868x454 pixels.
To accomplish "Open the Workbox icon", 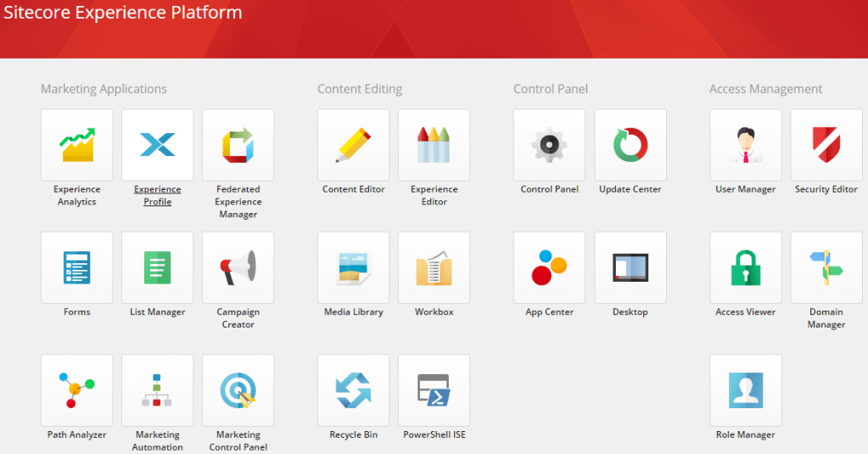I will (434, 267).
